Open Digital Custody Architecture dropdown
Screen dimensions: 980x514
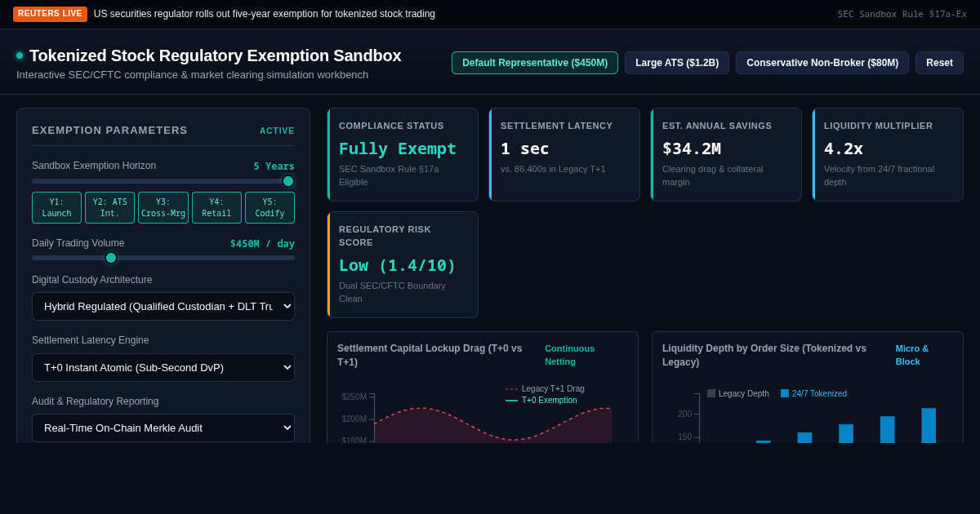163,306
